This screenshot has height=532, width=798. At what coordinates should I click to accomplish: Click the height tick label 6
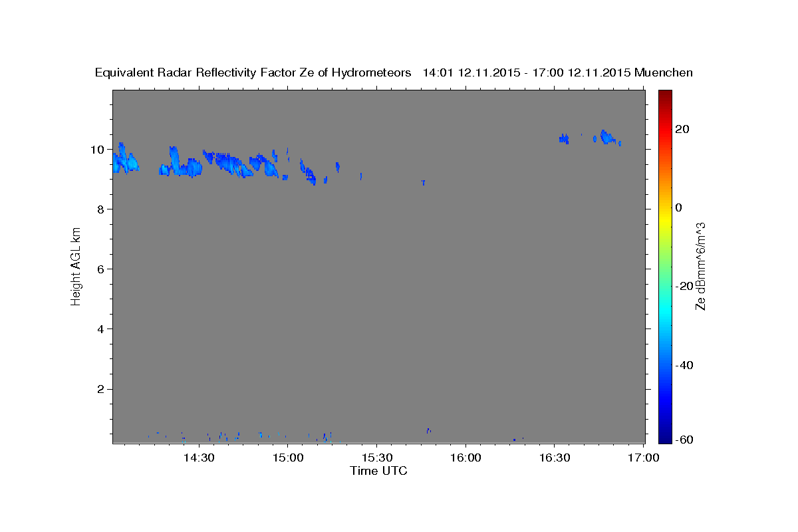pos(100,269)
